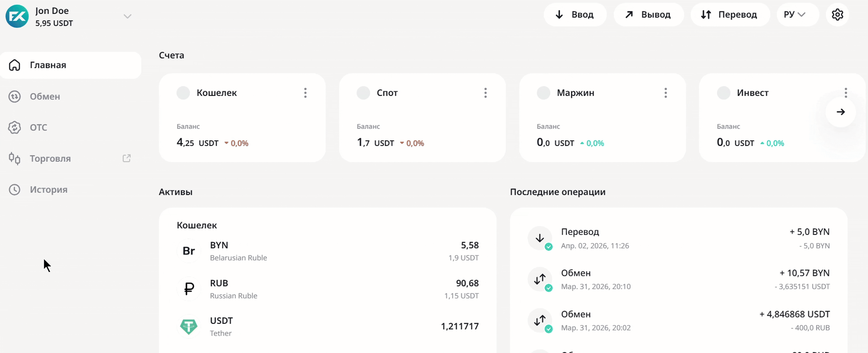Click the Ввод deposit button
Screen dimensions: 868x353
click(575, 15)
